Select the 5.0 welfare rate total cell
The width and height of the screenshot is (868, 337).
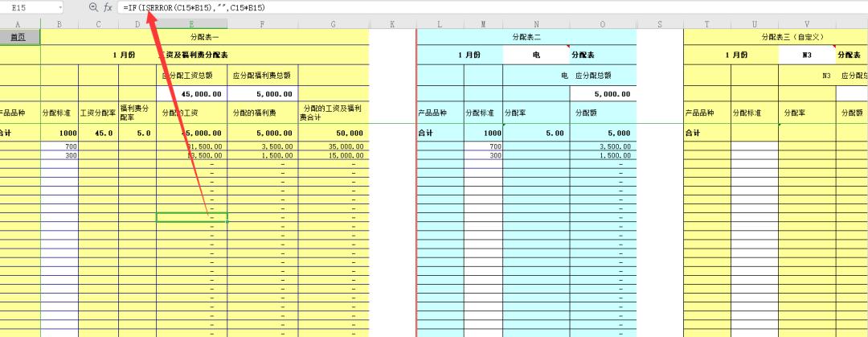coord(137,133)
